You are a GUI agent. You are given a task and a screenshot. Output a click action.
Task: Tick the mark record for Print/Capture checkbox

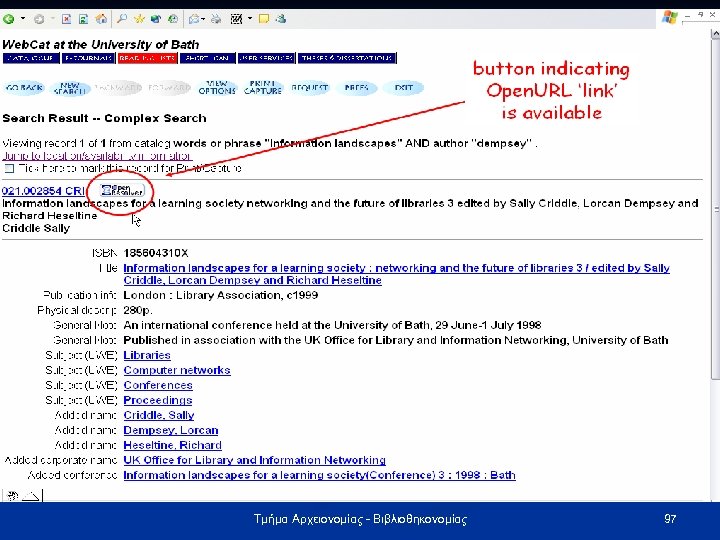click(9, 169)
